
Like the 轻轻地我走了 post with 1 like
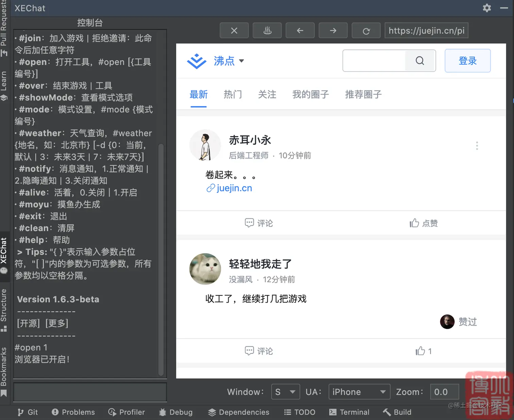(x=424, y=351)
